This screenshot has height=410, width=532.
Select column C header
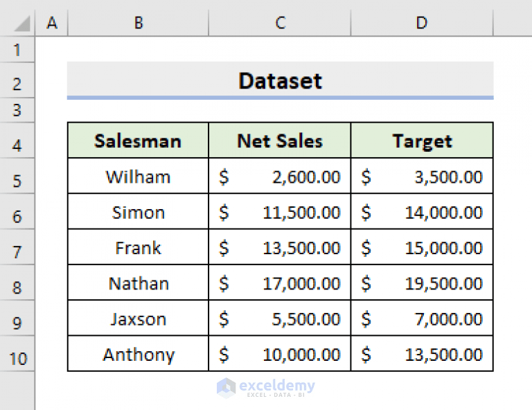[279, 24]
